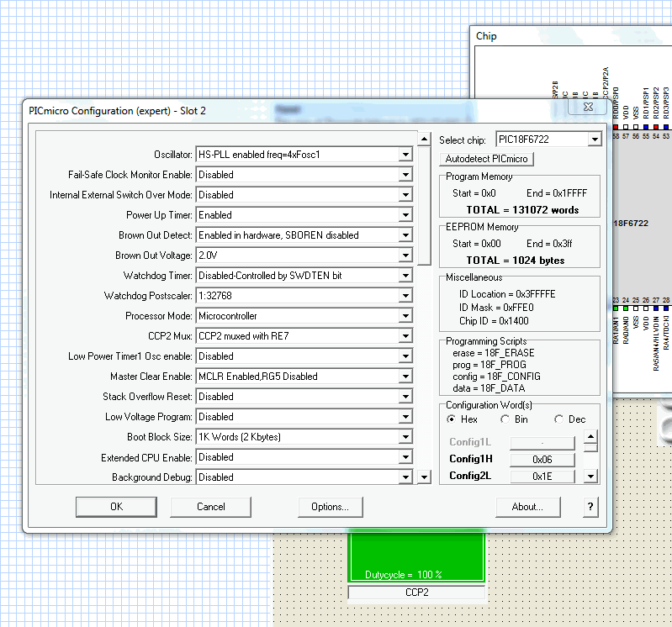This screenshot has height=627, width=672.
Task: Select the Dec radio button
Action: [558, 419]
